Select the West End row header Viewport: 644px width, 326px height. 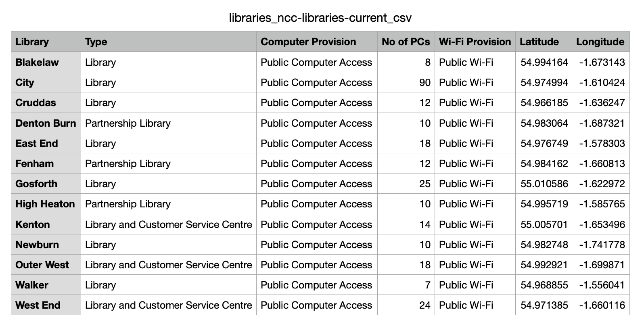[x=46, y=305]
